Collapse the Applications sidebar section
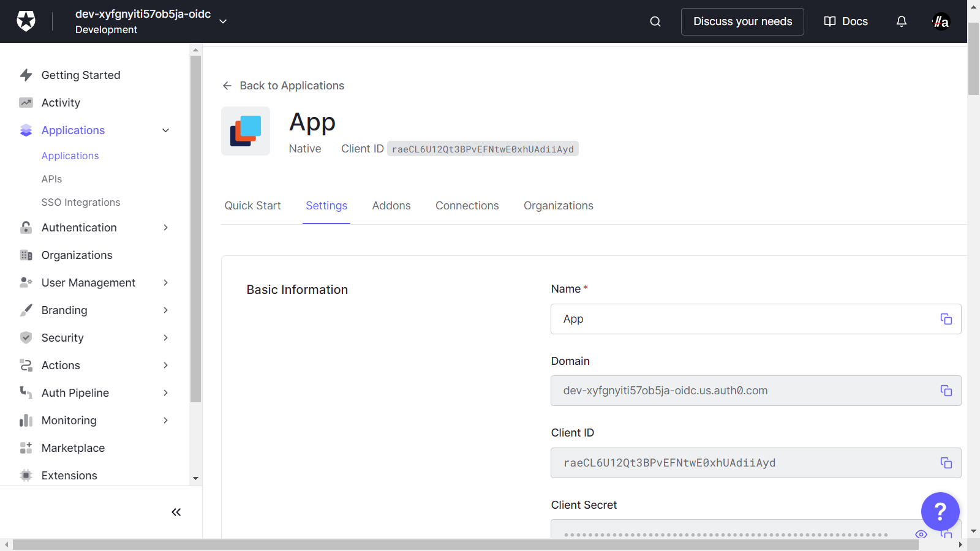This screenshot has height=551, width=980. (165, 130)
